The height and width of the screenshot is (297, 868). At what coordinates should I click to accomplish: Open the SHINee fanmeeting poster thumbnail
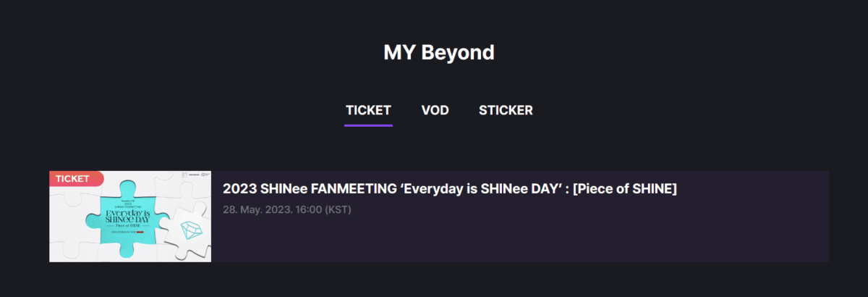click(130, 217)
